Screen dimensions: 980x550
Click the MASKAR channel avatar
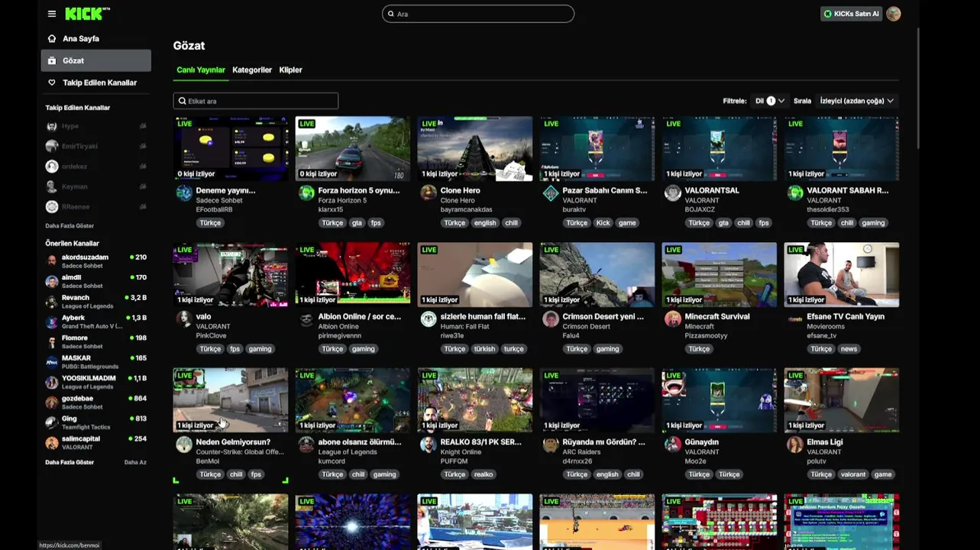point(52,362)
